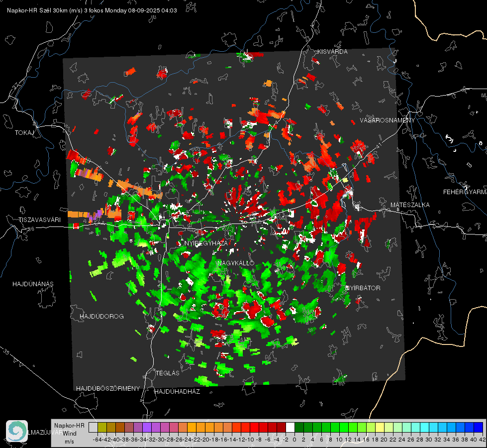Click the swirl logo icon
Viewport: 487px width, 448px height.
[17, 431]
